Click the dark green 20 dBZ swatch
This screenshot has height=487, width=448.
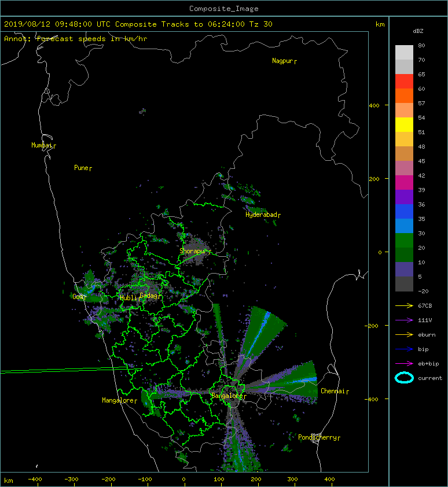point(404,254)
